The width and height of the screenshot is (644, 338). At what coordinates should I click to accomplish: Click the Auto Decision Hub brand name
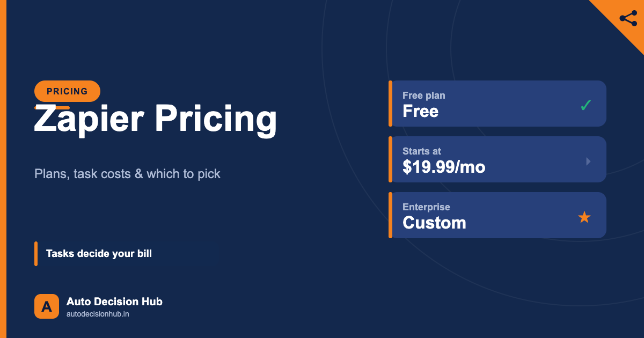click(114, 302)
